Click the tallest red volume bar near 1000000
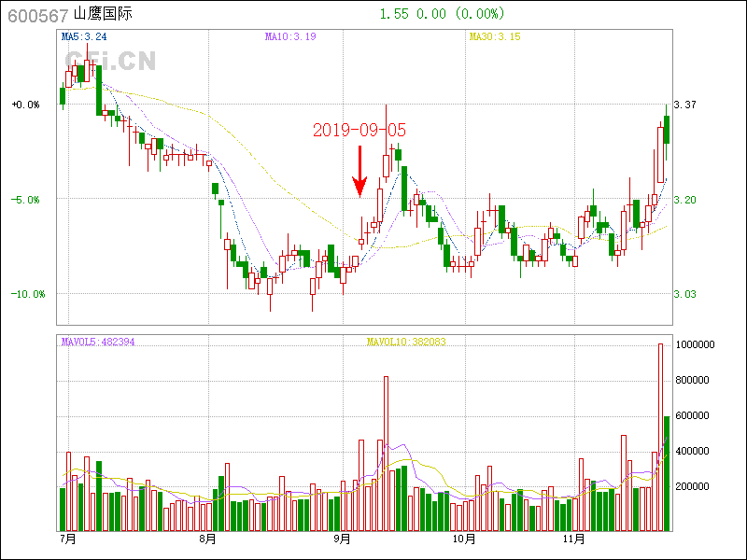747x560 pixels. [x=661, y=438]
